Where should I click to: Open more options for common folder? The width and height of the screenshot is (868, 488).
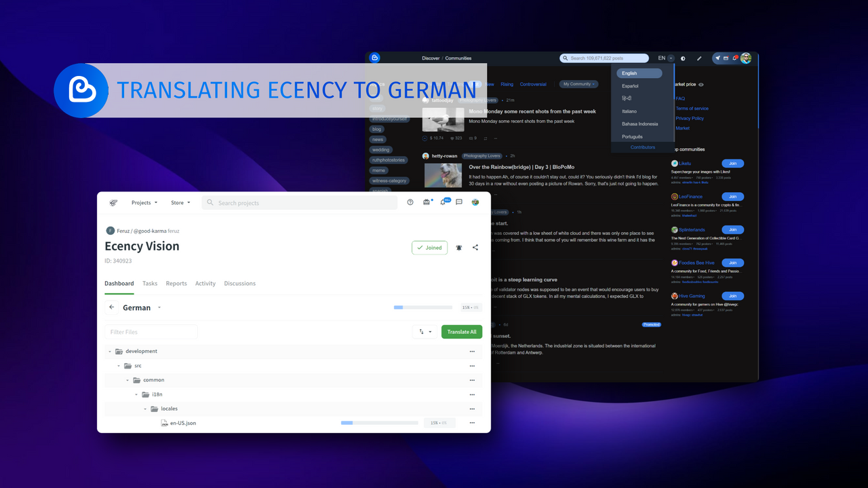click(x=472, y=380)
